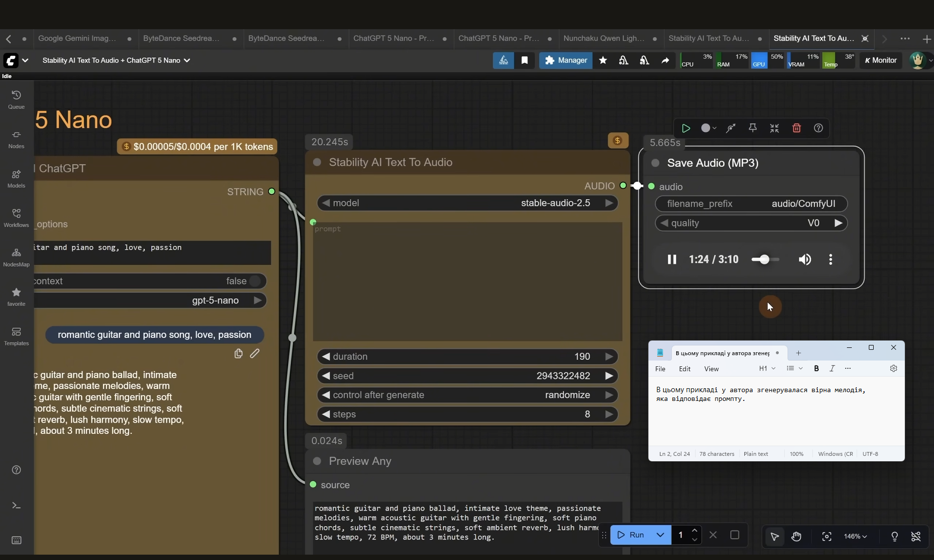934x560 pixels.
Task: Click the pin node icon
Action: [753, 128]
